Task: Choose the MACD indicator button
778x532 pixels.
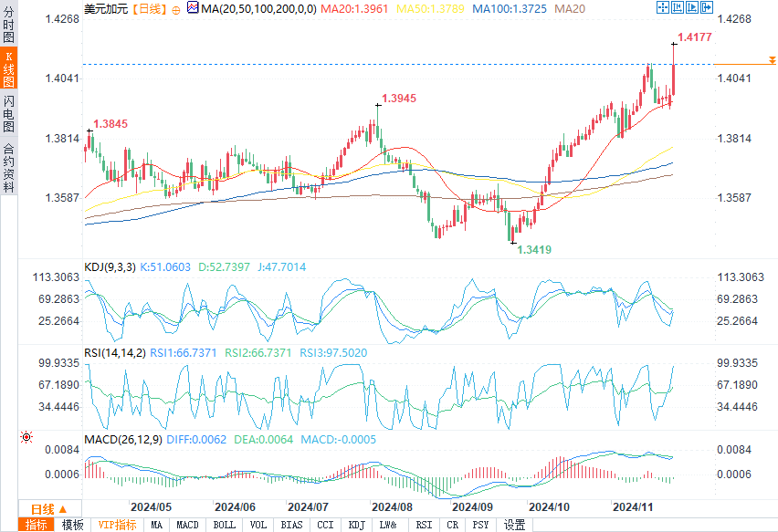Action: [187, 525]
